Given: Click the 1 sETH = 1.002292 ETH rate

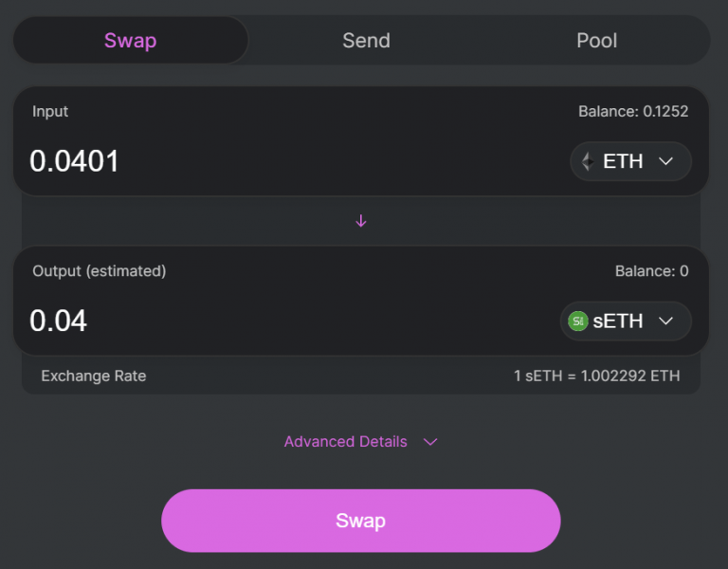Looking at the screenshot, I should pos(596,376).
